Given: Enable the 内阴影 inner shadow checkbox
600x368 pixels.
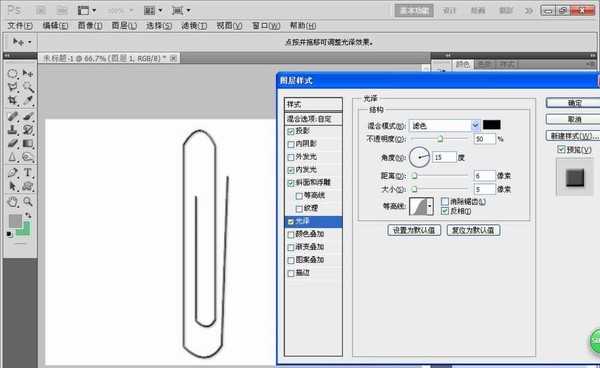Looking at the screenshot, I should [291, 144].
